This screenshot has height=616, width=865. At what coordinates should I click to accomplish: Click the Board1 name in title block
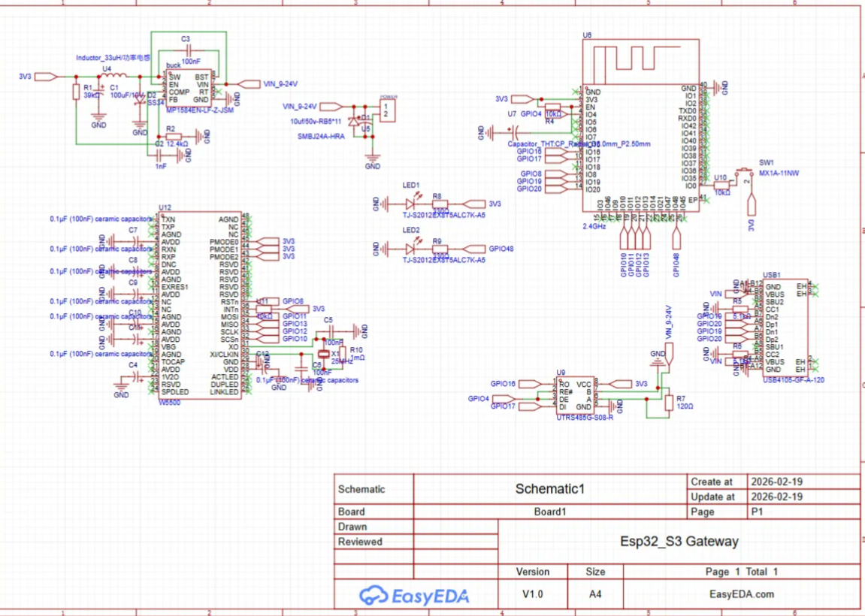[x=549, y=512]
